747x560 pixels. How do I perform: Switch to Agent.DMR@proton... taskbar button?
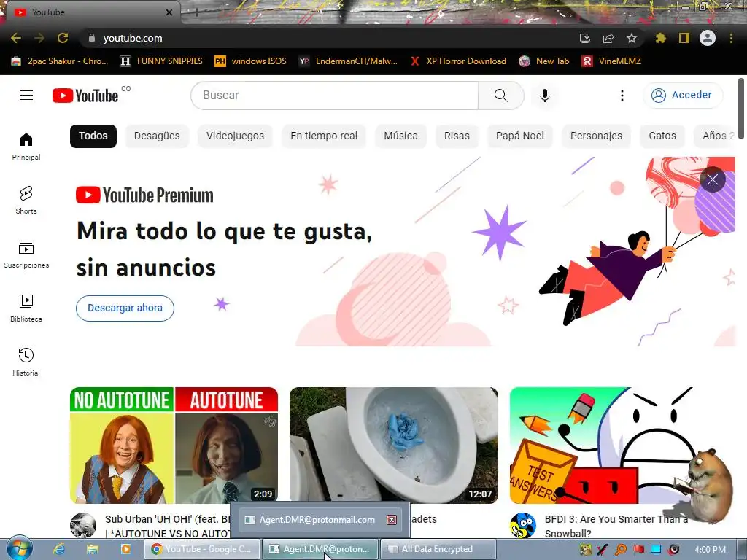coord(320,549)
